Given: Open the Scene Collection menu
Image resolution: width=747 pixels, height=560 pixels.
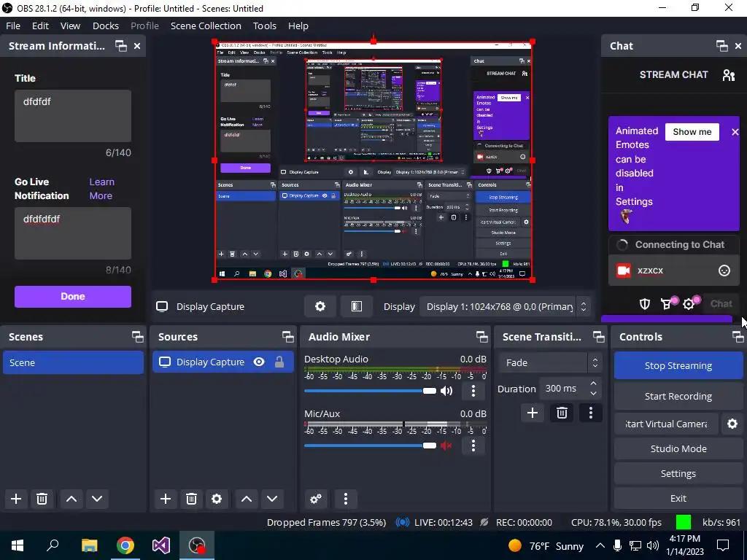Looking at the screenshot, I should click(206, 26).
